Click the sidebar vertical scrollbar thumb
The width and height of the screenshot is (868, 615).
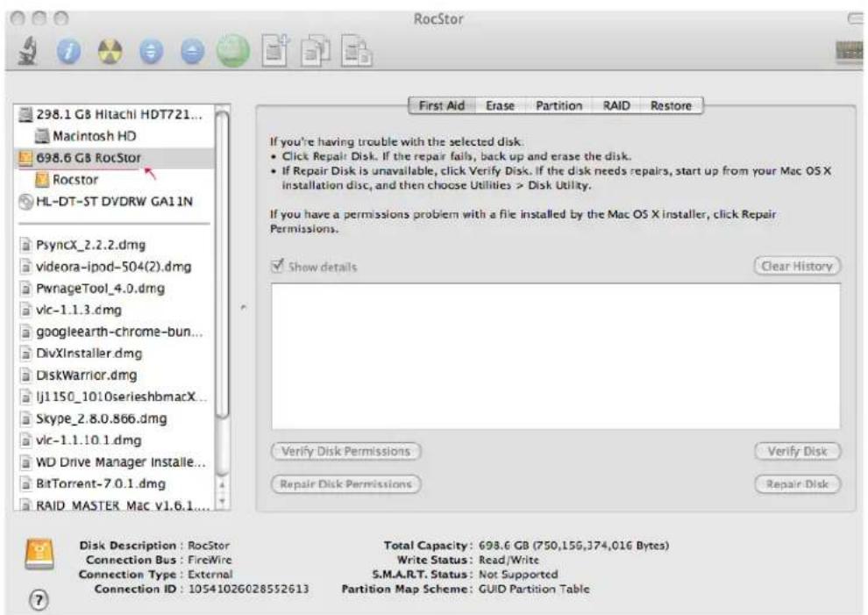pos(222,265)
